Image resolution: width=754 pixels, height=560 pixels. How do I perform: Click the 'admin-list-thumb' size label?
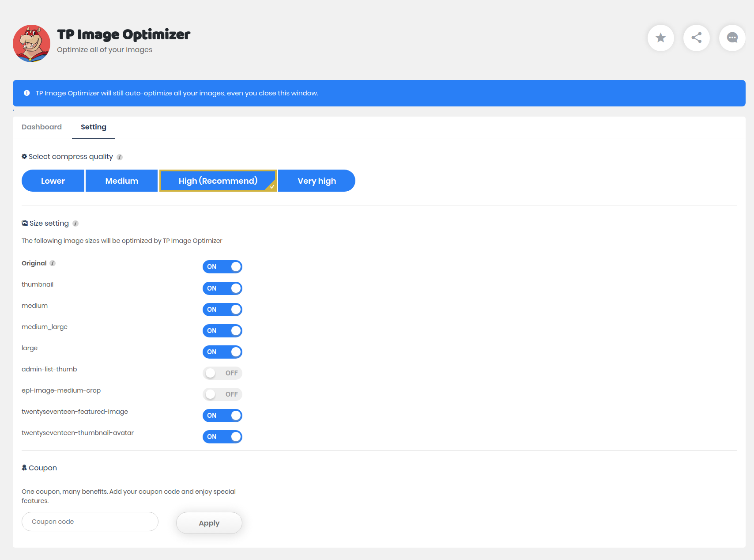coord(49,369)
